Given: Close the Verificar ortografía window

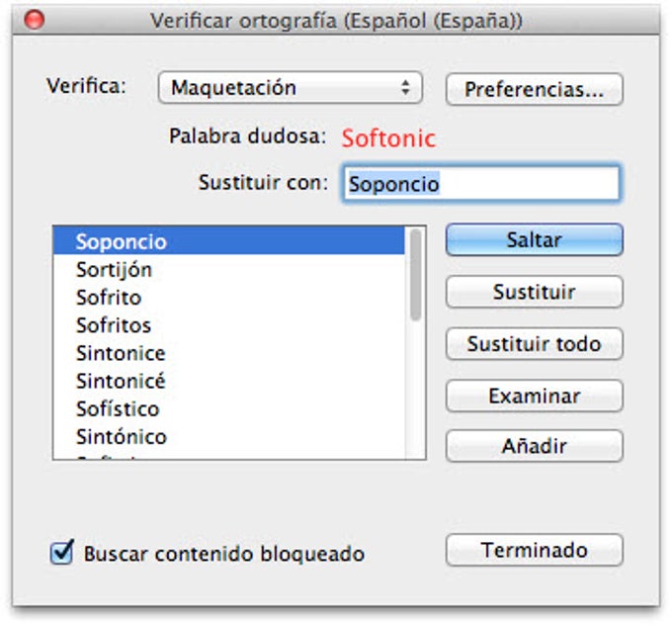Looking at the screenshot, I should (35, 20).
